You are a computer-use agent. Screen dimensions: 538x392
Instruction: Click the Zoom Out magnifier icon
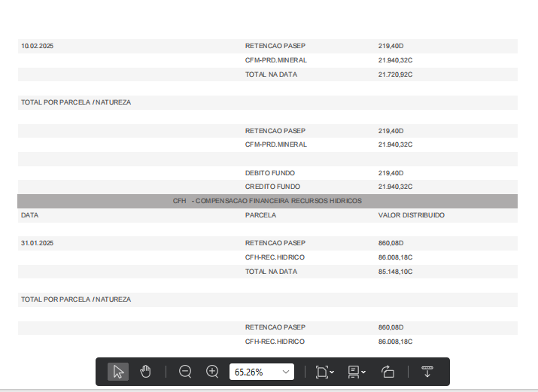click(185, 372)
